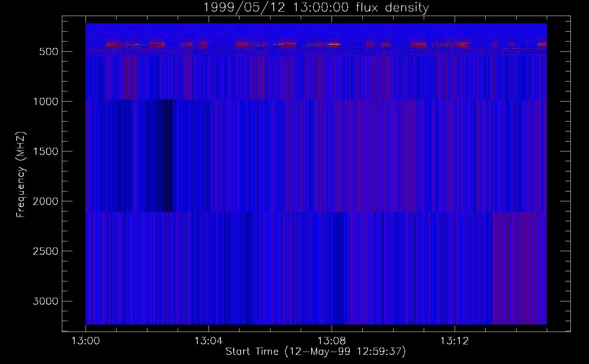Viewport: 589px width, 364px height.
Task: Select the 1500 frequency tick label
Action: coord(46,151)
